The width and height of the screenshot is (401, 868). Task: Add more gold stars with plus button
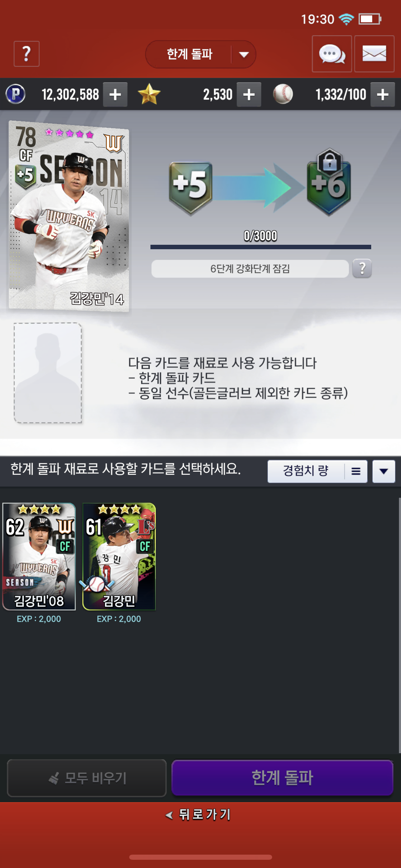(249, 94)
